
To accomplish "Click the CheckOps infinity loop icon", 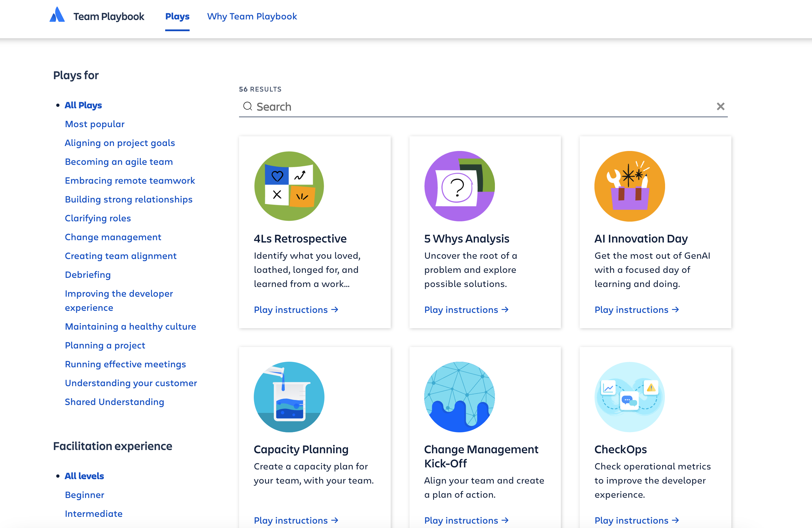I will 629,397.
